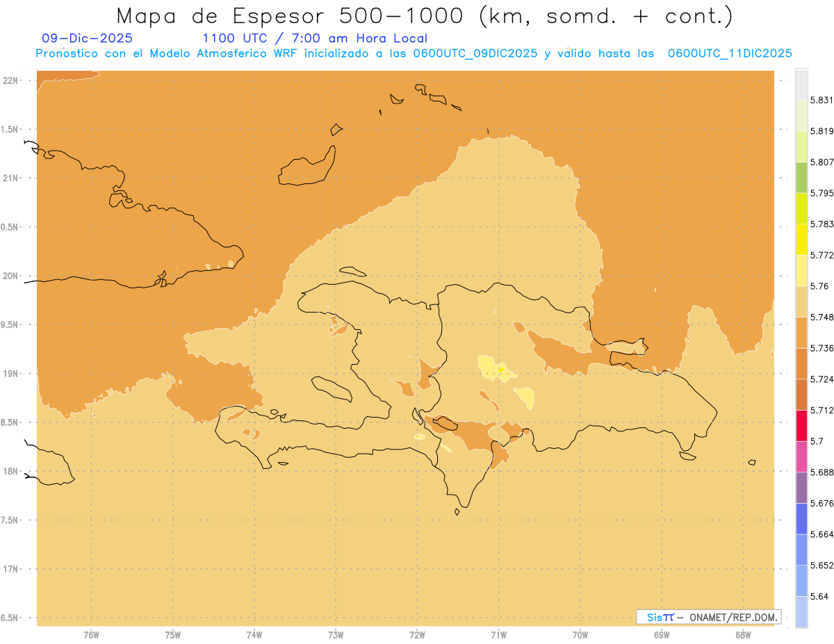Click the colorbar value '5.664'

pos(821,534)
